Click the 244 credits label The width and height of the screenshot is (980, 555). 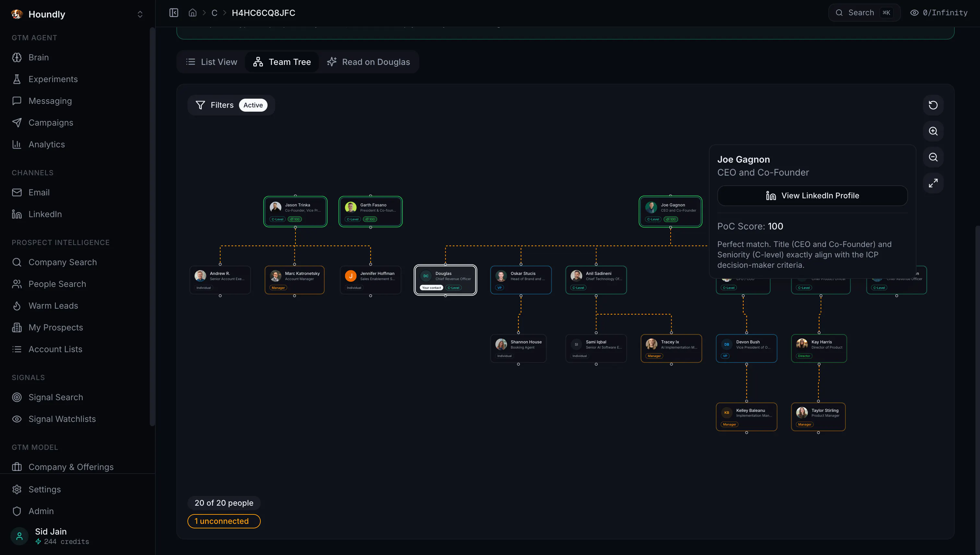(x=66, y=541)
